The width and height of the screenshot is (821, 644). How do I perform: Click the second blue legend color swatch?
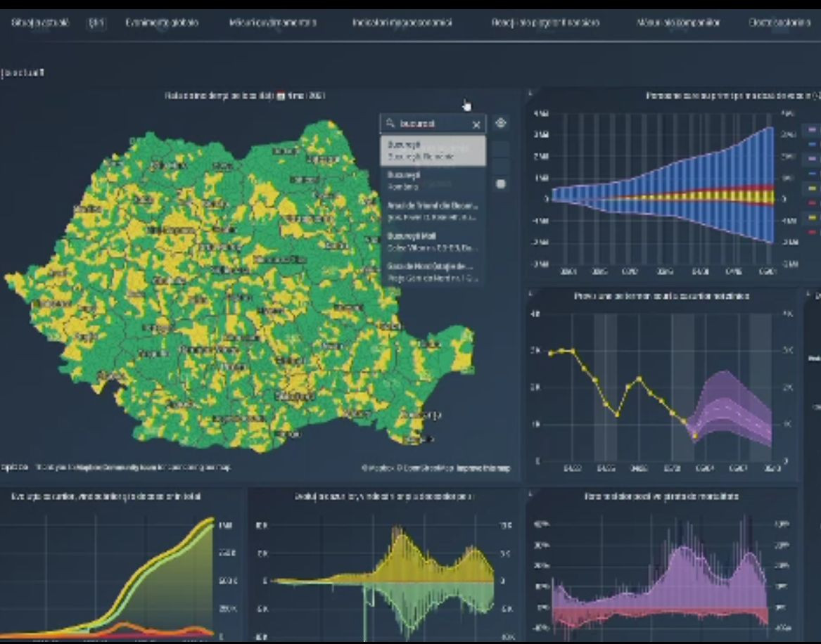[811, 173]
